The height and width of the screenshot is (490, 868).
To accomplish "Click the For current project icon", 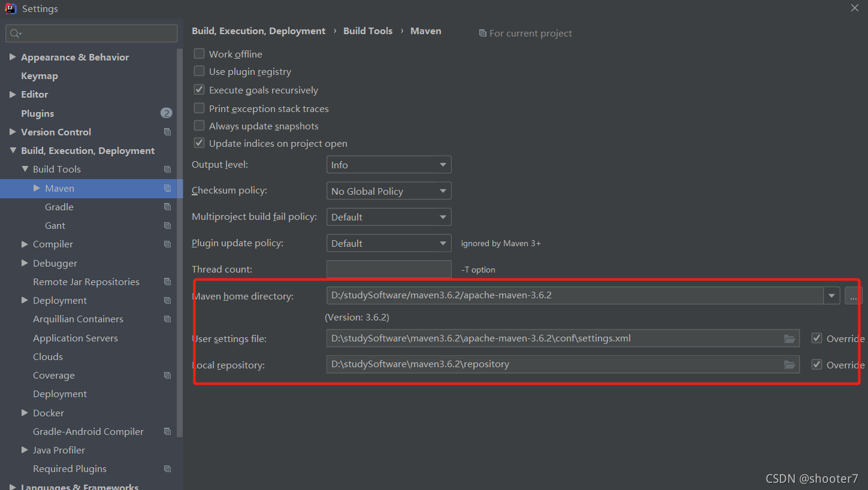I will [x=482, y=34].
